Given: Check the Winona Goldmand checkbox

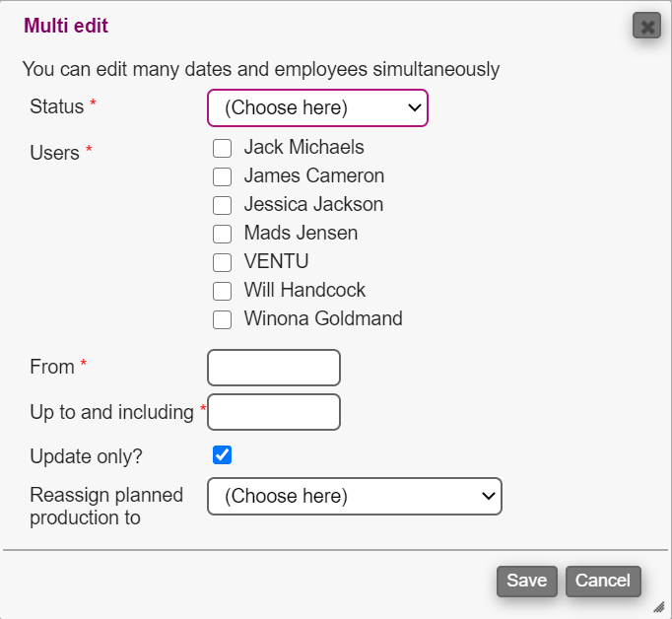Looking at the screenshot, I should tap(223, 320).
